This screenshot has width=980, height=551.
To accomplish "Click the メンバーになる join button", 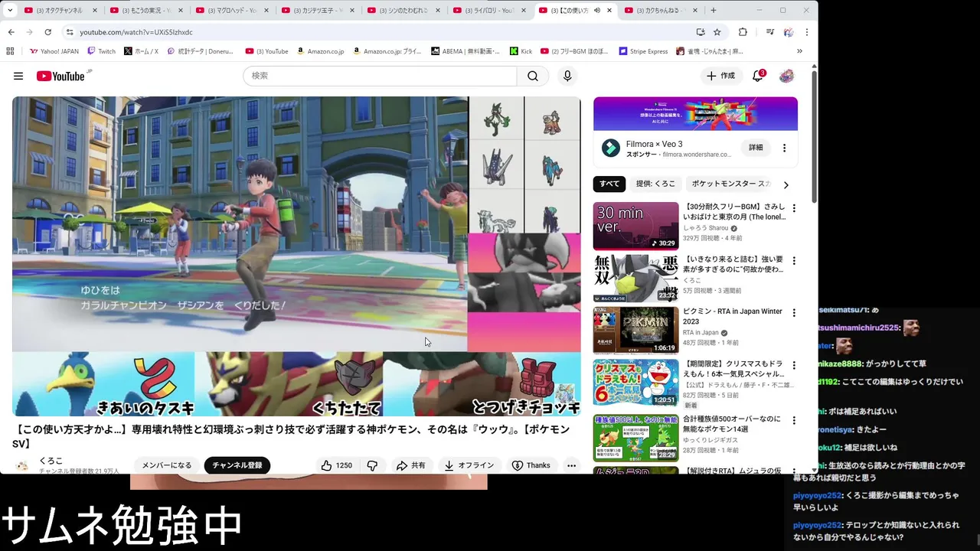I will click(x=167, y=465).
